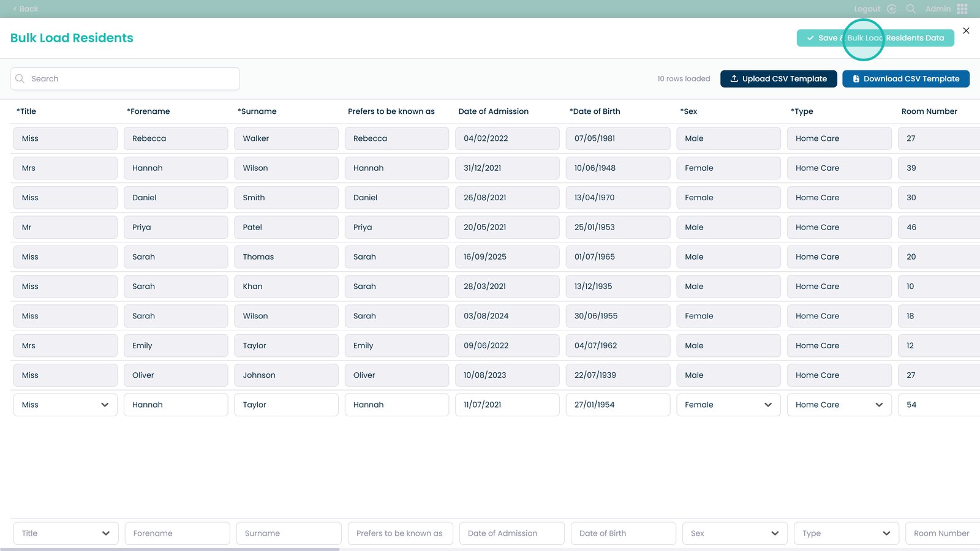Click the Admin menu in top bar
This screenshot has width=980, height=551.
pyautogui.click(x=938, y=9)
